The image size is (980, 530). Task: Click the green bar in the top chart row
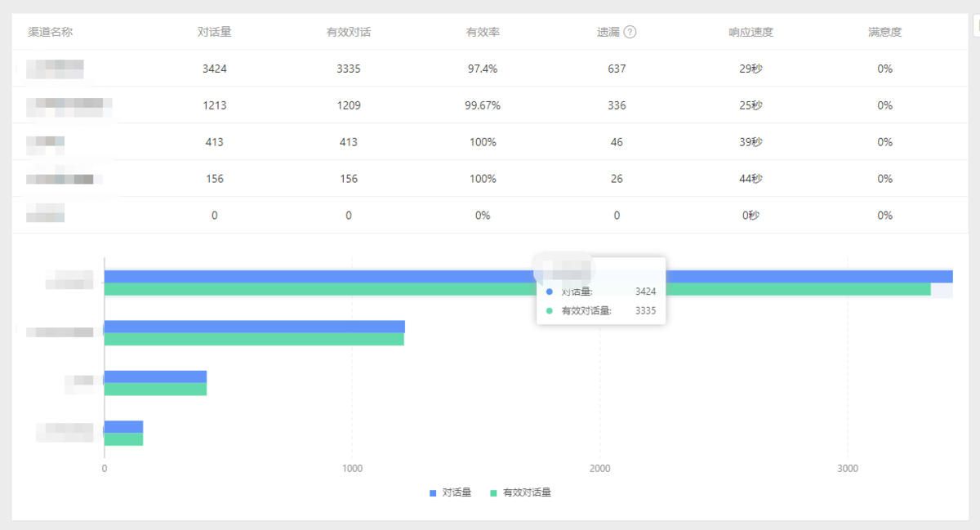(x=518, y=289)
